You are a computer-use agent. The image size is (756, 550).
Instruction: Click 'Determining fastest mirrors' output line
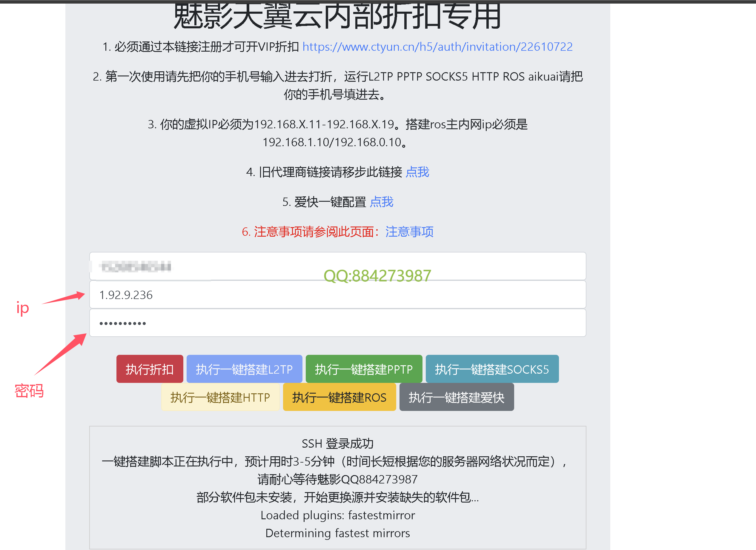coord(337,533)
